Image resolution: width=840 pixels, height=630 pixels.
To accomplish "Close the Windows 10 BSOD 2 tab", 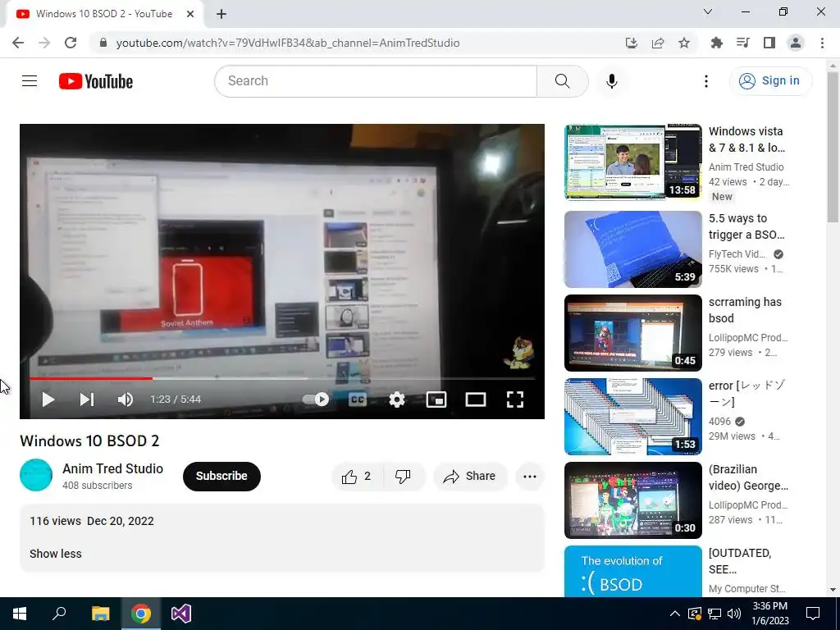I will pos(190,14).
